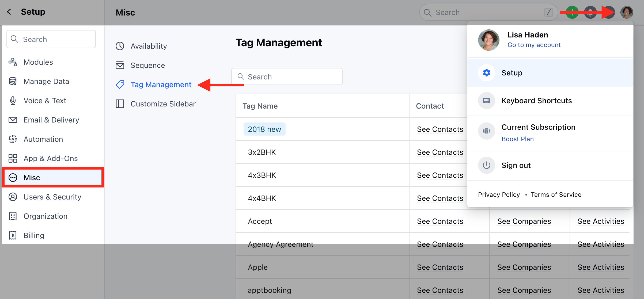644x299 pixels.
Task: Open the rocket icon in header
Action: pyautogui.click(x=590, y=12)
